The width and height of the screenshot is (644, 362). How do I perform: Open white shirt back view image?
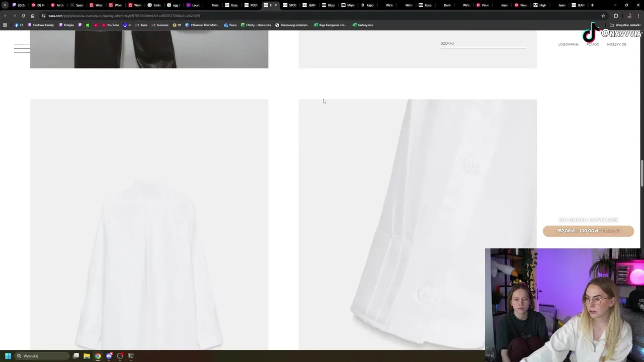point(149,224)
